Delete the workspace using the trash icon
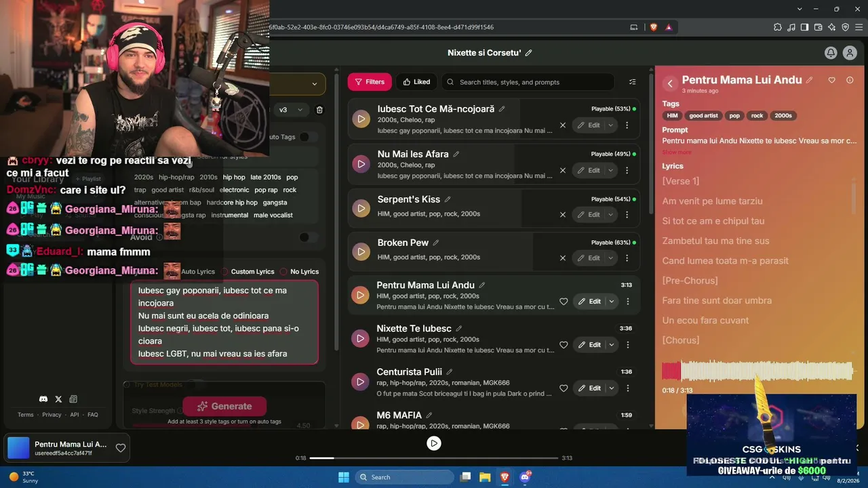Screen dimensions: 868x488 tap(320, 110)
